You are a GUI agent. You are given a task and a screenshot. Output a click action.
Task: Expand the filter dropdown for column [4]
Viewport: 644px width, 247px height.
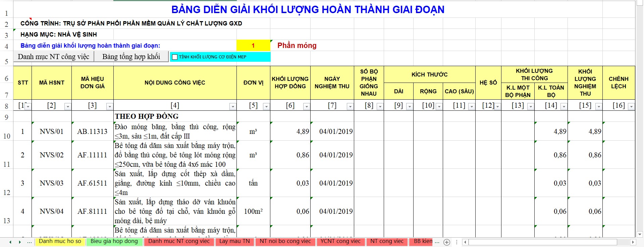tap(232, 106)
